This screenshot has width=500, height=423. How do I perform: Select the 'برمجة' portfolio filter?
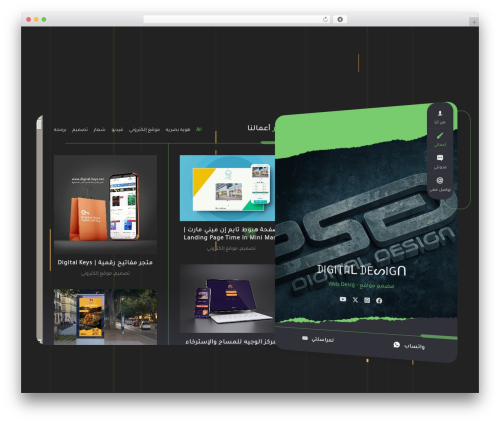(60, 129)
